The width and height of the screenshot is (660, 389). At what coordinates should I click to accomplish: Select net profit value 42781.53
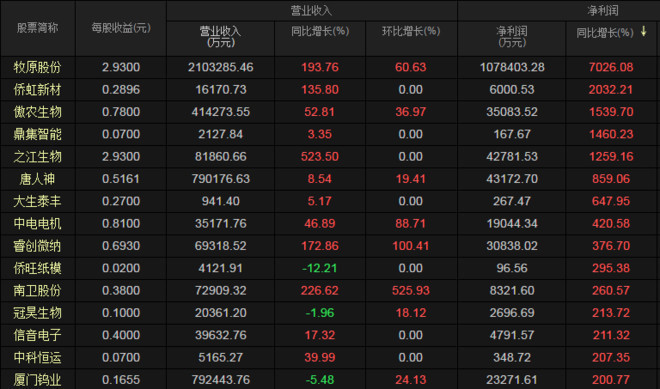(x=512, y=157)
